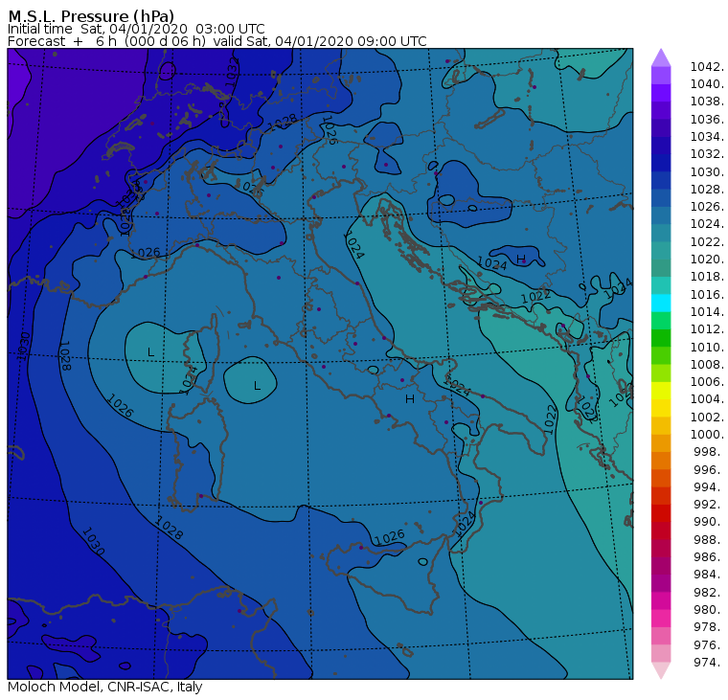Click the 'H' high marker over southern Italy

pos(410,398)
